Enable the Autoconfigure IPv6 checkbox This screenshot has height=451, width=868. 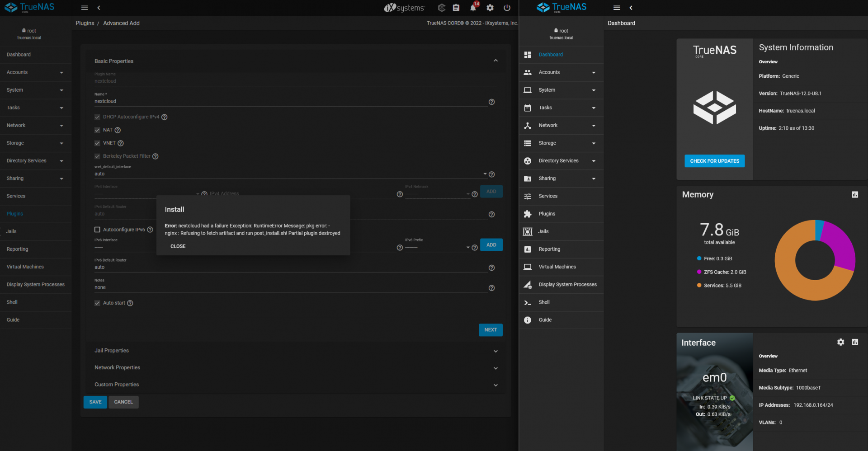(97, 230)
